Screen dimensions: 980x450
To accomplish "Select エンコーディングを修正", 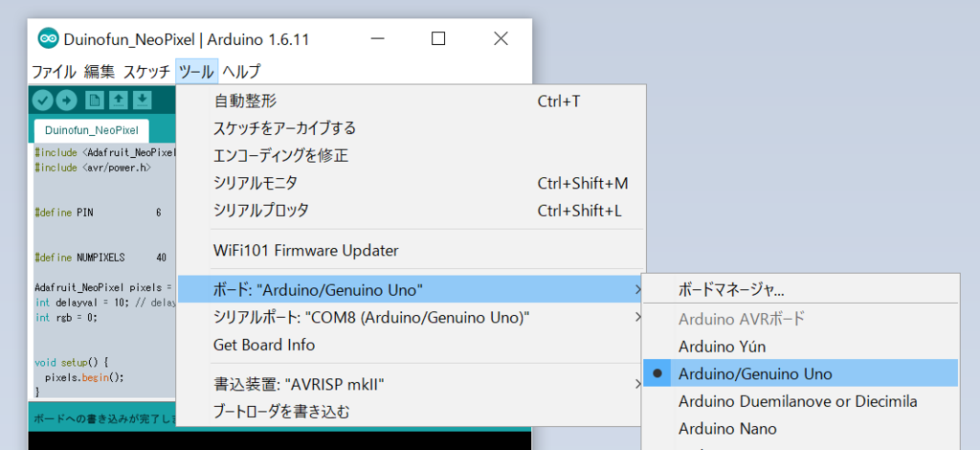I will tap(411, 156).
